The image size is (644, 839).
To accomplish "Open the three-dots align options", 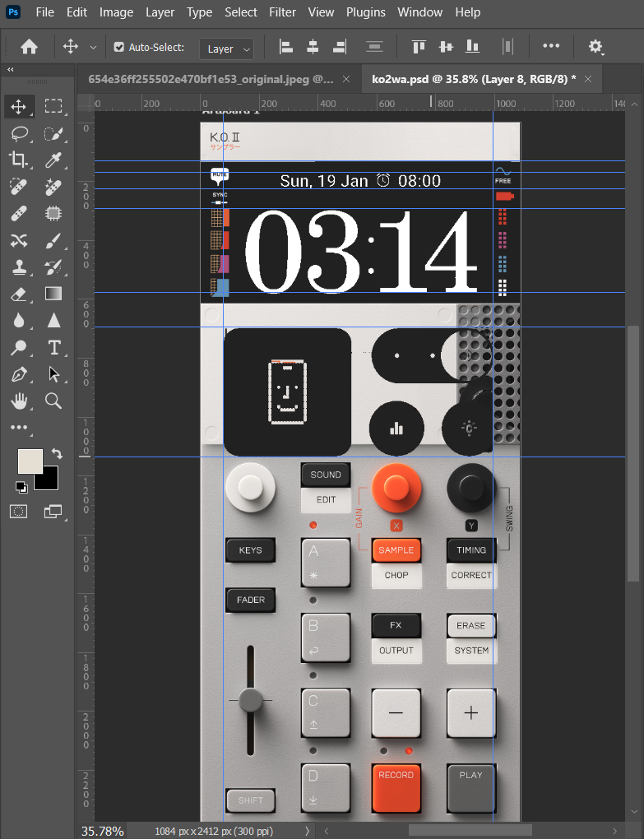I will click(551, 46).
